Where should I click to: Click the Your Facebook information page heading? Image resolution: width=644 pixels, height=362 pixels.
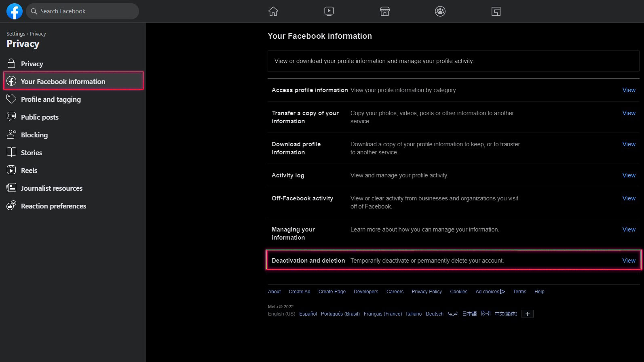tap(320, 36)
